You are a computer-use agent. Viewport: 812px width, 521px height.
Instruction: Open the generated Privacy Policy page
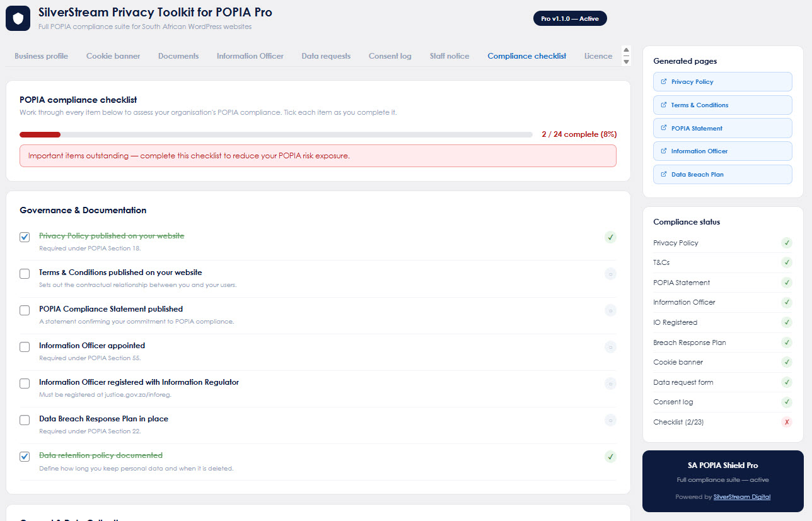722,82
